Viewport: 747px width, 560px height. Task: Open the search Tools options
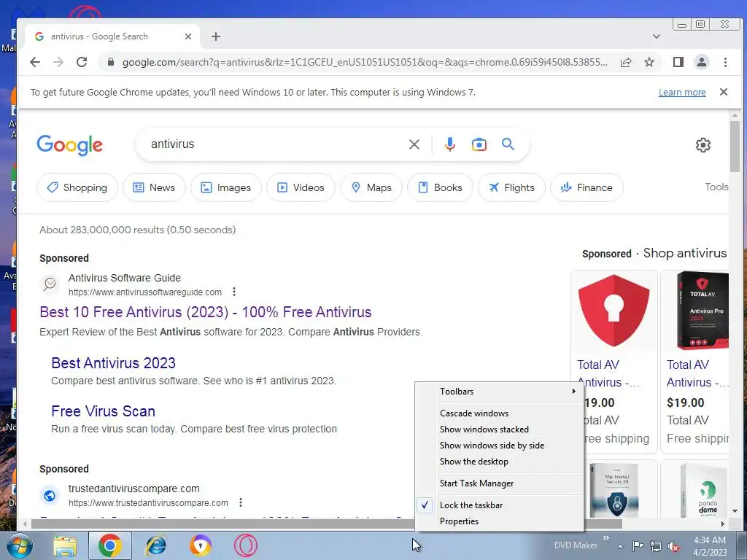click(x=716, y=187)
